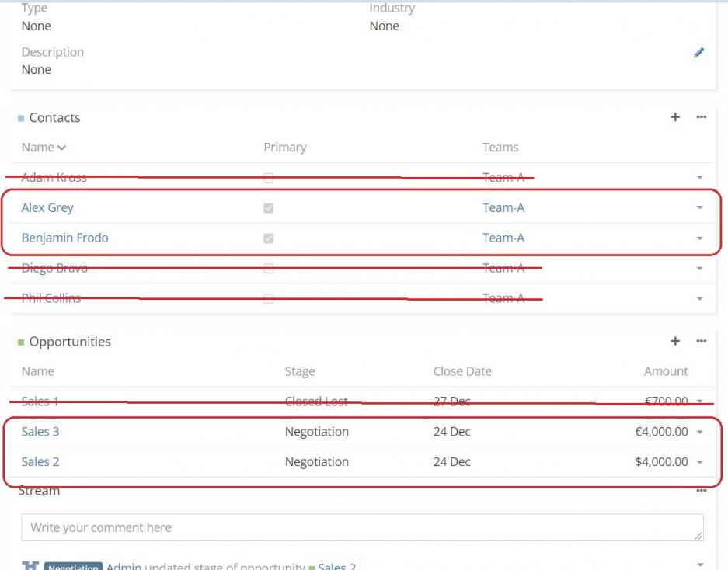This screenshot has height=570, width=728.
Task: Open the Sales 3 opportunity link
Action: [x=40, y=432]
